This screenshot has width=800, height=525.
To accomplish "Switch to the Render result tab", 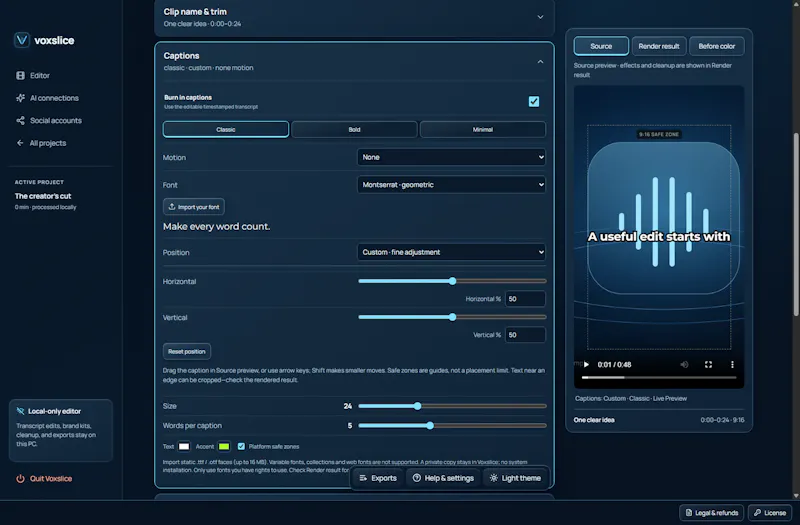I will [659, 46].
